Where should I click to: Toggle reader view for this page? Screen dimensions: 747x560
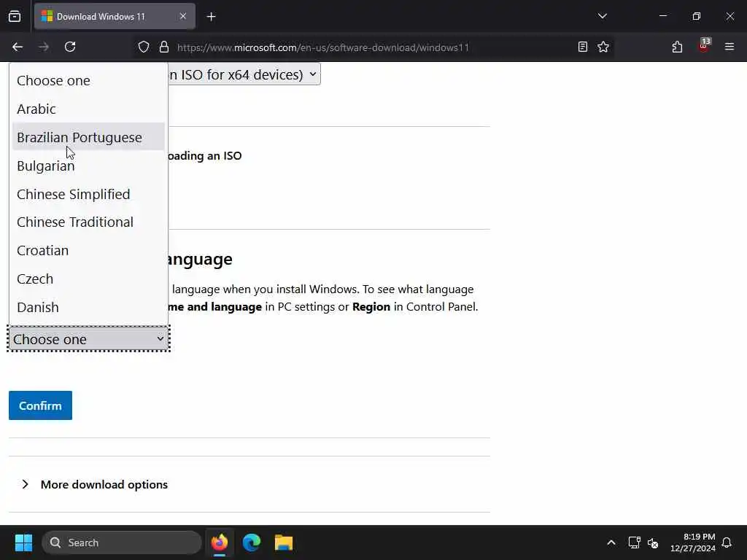coord(583,47)
